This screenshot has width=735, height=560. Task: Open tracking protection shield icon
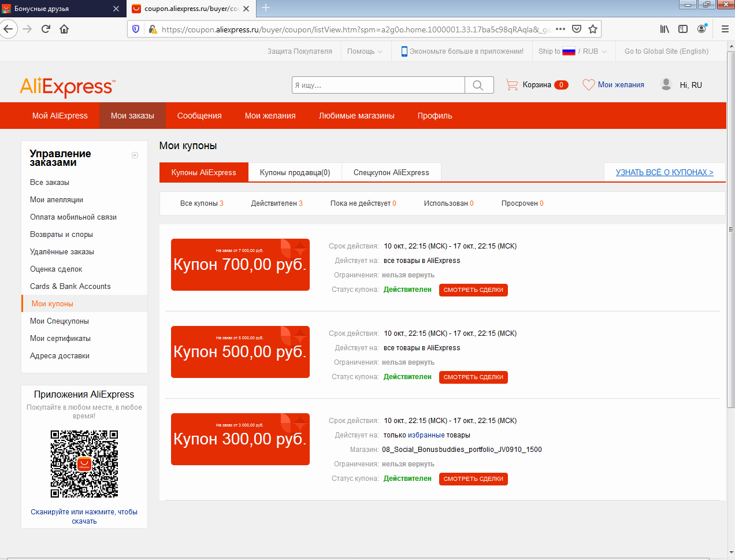click(136, 29)
